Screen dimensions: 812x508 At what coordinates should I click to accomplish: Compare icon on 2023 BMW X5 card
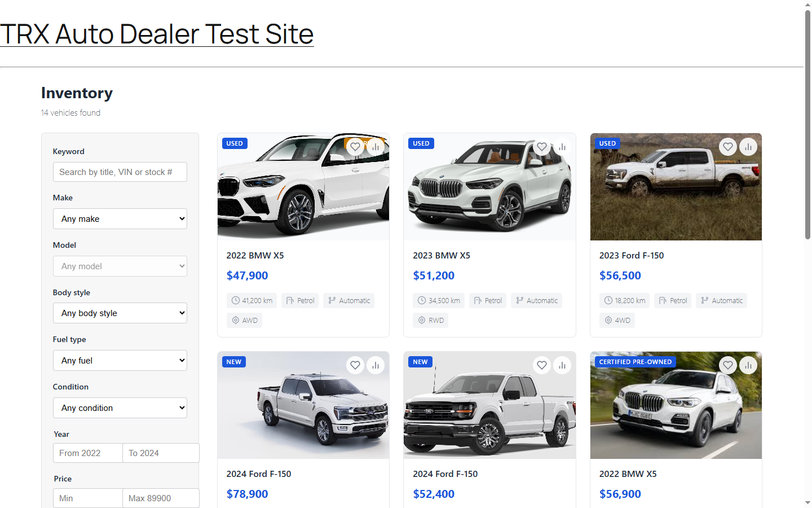point(562,147)
